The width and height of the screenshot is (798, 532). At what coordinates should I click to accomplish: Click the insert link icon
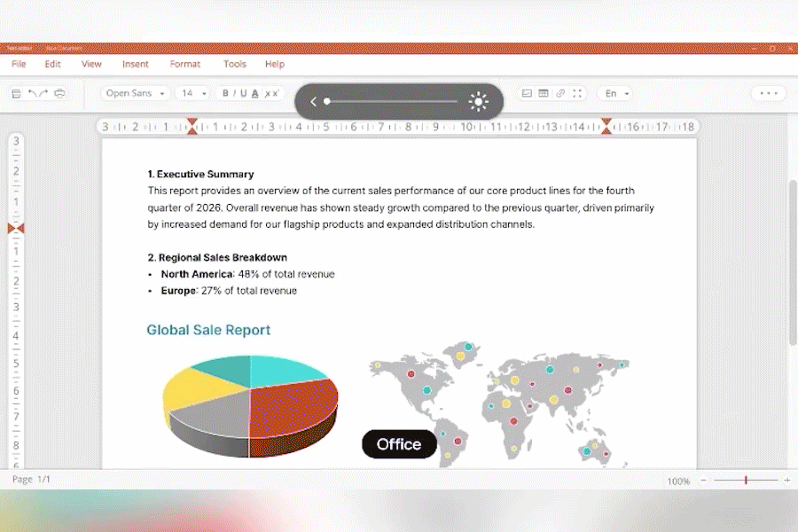(560, 93)
